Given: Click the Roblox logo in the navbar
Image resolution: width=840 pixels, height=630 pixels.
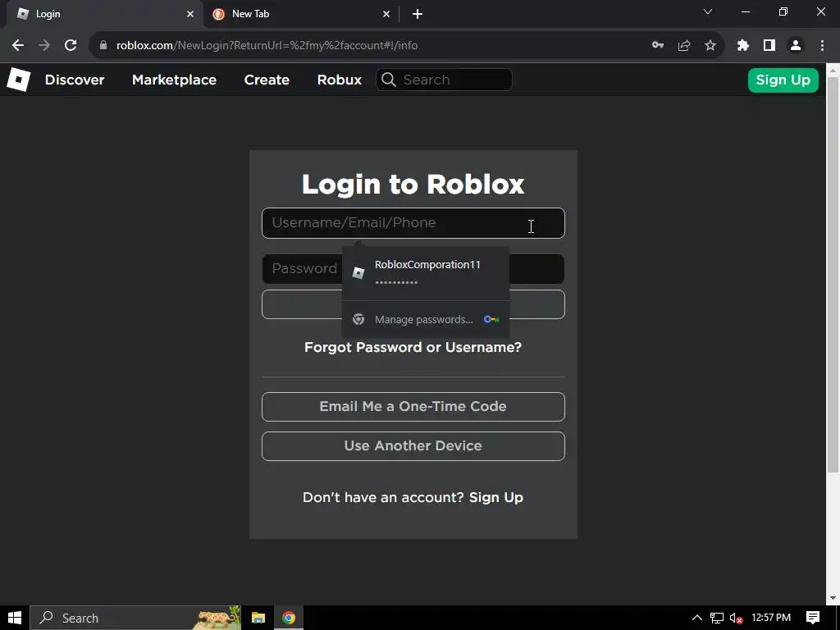Looking at the screenshot, I should click(x=19, y=80).
